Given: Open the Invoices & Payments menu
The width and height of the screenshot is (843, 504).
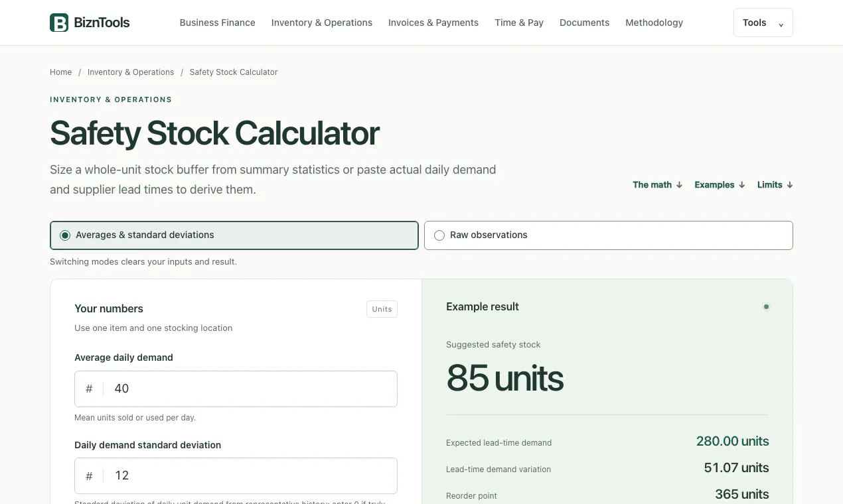Looking at the screenshot, I should tap(433, 23).
